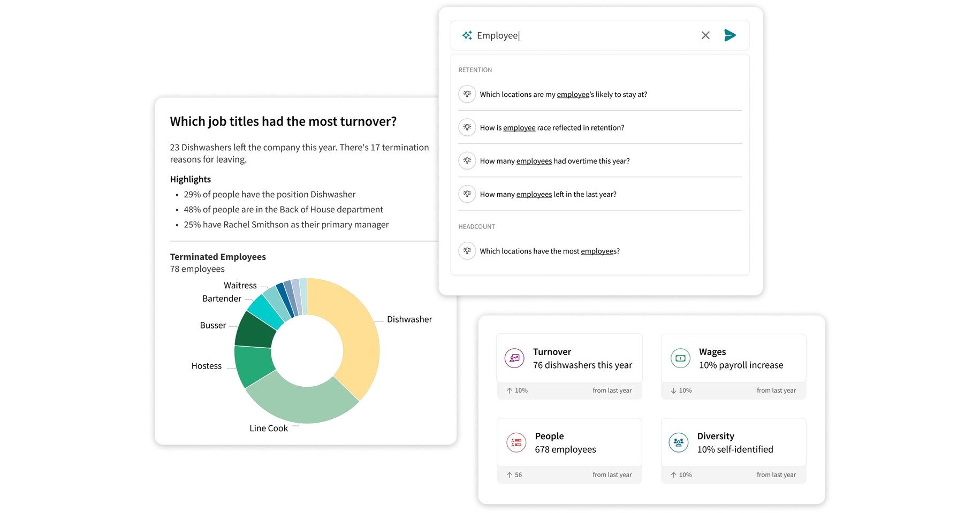
Task: Click the Diversity card icon
Action: pos(678,442)
